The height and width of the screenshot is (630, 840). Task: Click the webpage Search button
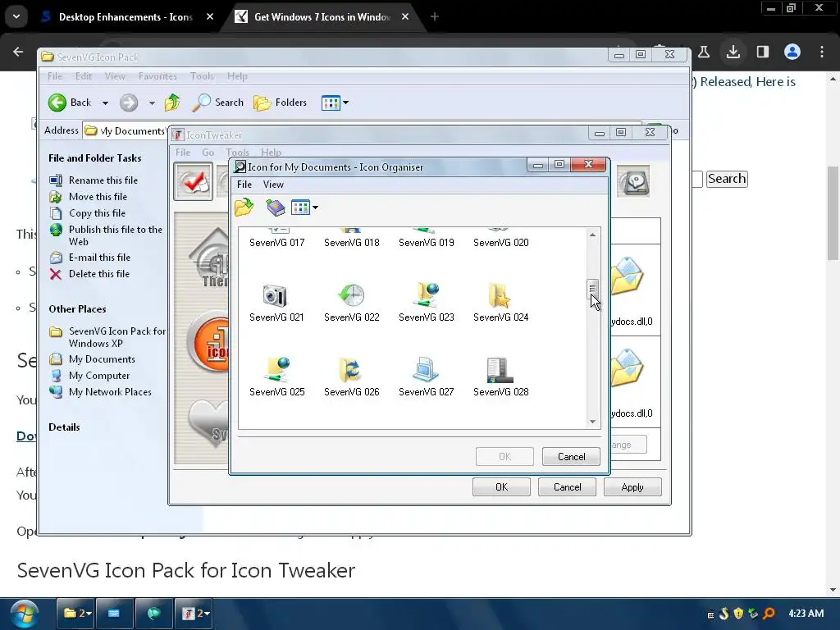pyautogui.click(x=727, y=178)
